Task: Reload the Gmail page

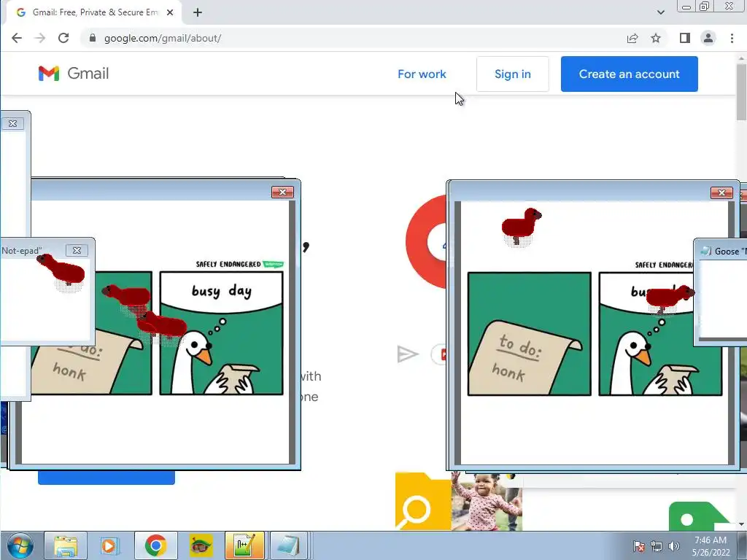Action: [63, 38]
